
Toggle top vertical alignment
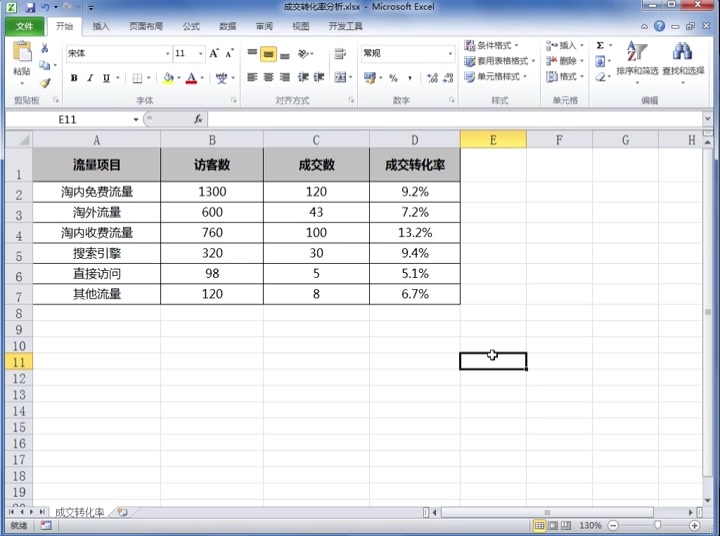pyautogui.click(x=252, y=54)
